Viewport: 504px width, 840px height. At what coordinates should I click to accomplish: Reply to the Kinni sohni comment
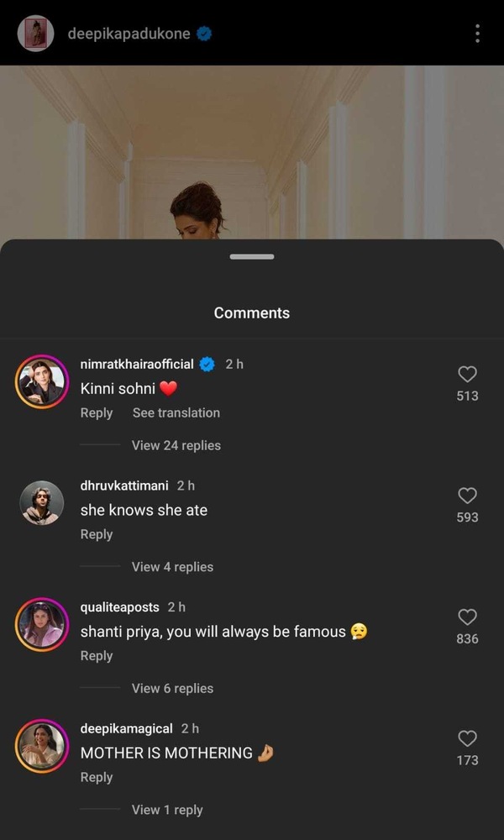coord(97,412)
